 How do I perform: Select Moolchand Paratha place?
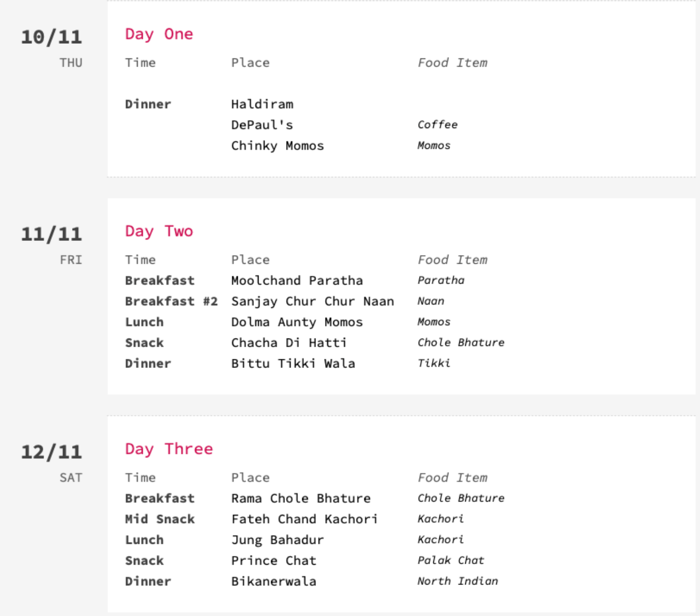pos(297,281)
